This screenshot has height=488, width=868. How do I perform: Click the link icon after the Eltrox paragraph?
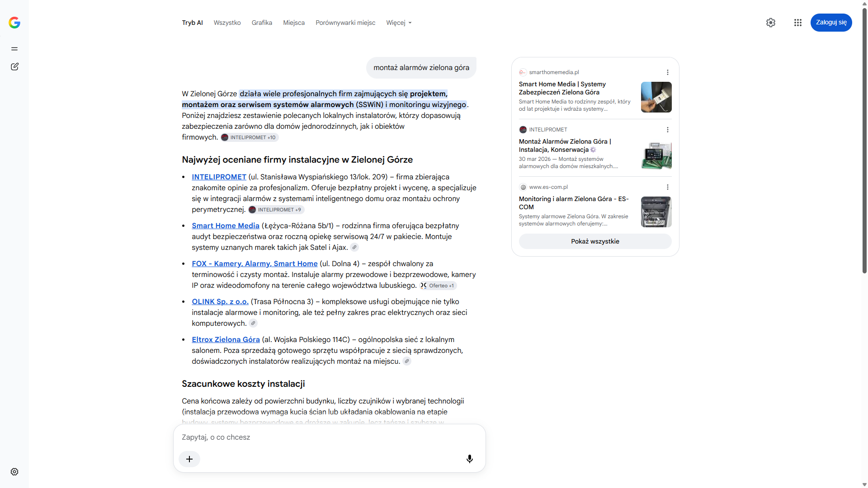407,361
